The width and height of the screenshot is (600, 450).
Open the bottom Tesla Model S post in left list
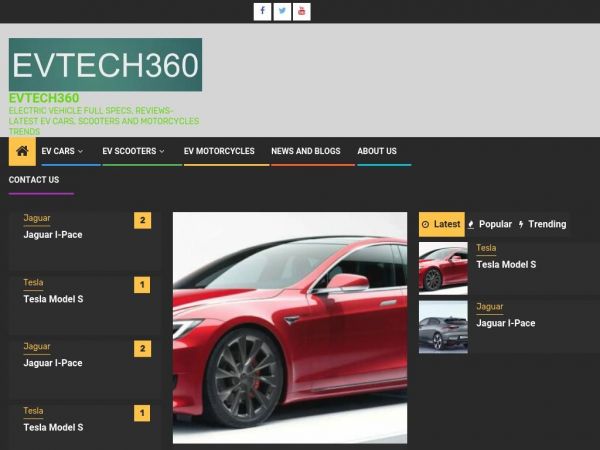(53, 427)
